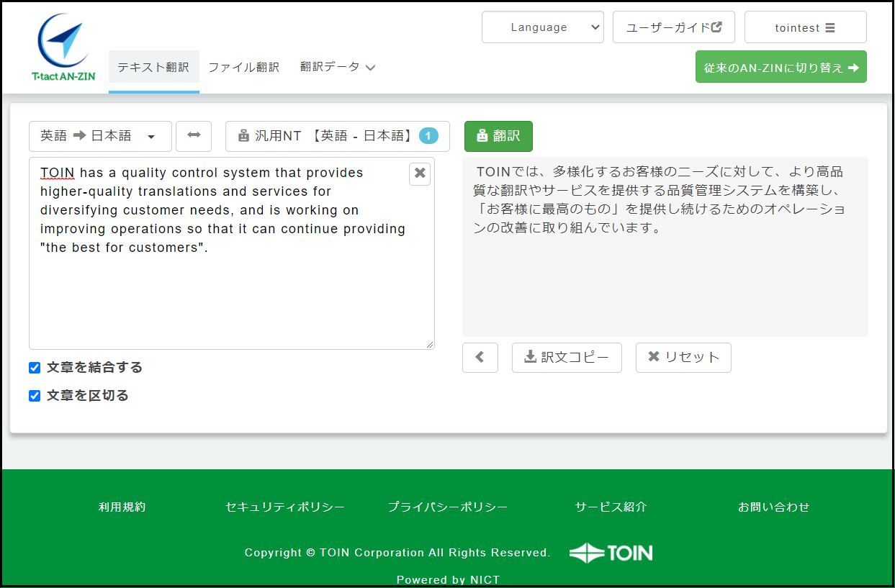This screenshot has width=895, height=588.
Task: Open the 利用規約 footer link
Action: pos(122,507)
